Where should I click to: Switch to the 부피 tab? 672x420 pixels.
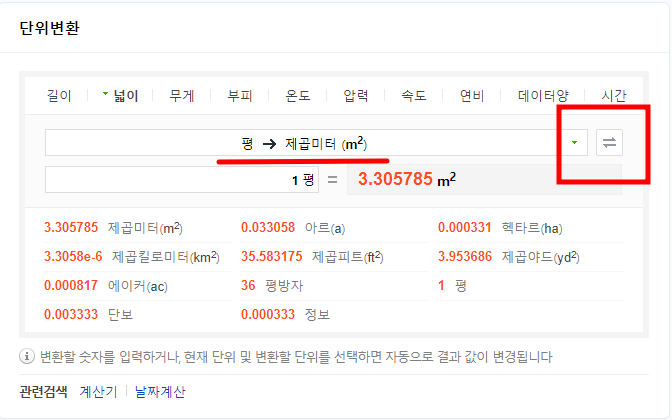pyautogui.click(x=240, y=96)
